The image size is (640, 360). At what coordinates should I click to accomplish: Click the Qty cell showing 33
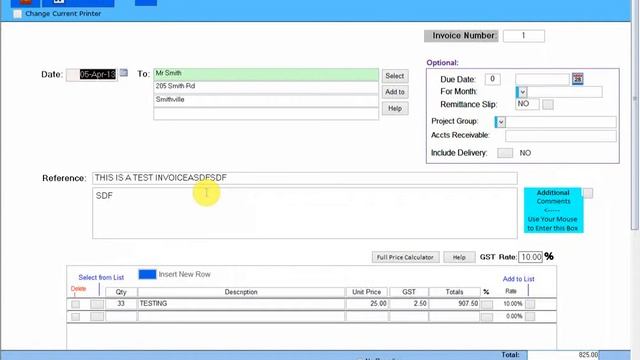pos(121,304)
